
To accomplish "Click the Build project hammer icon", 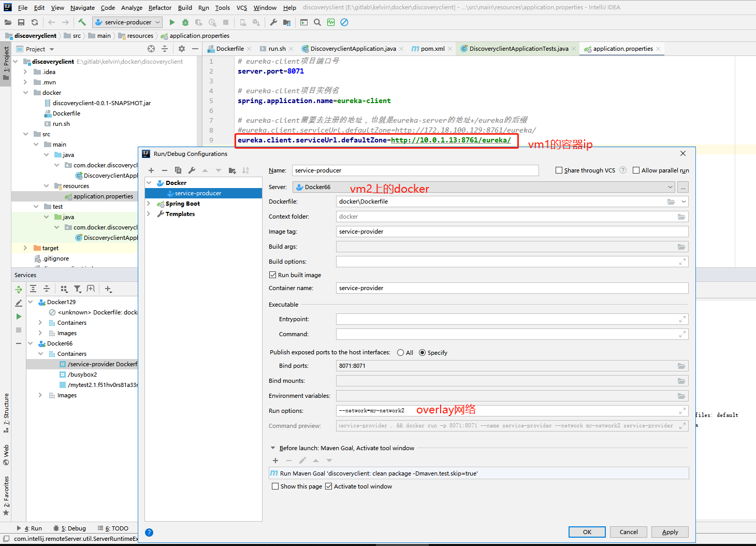I will click(x=82, y=22).
